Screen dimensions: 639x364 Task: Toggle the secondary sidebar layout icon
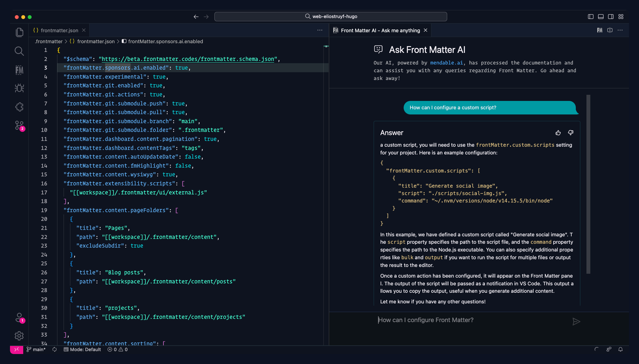pyautogui.click(x=611, y=17)
